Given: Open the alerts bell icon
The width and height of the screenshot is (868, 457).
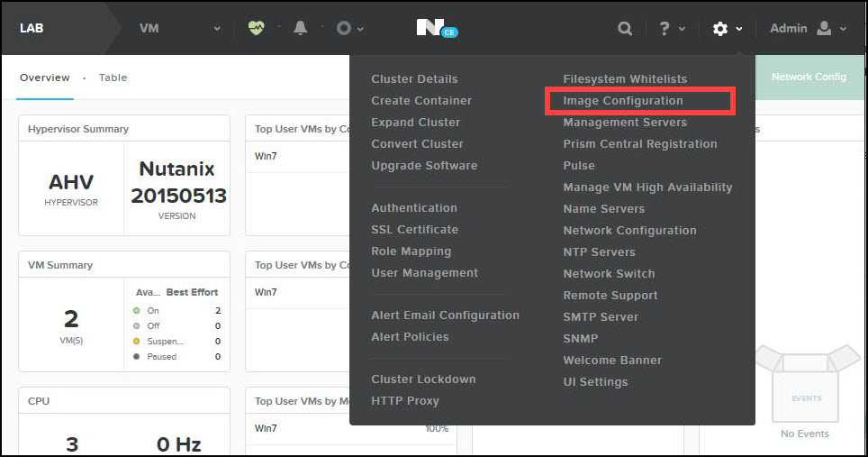Looking at the screenshot, I should pyautogui.click(x=300, y=28).
